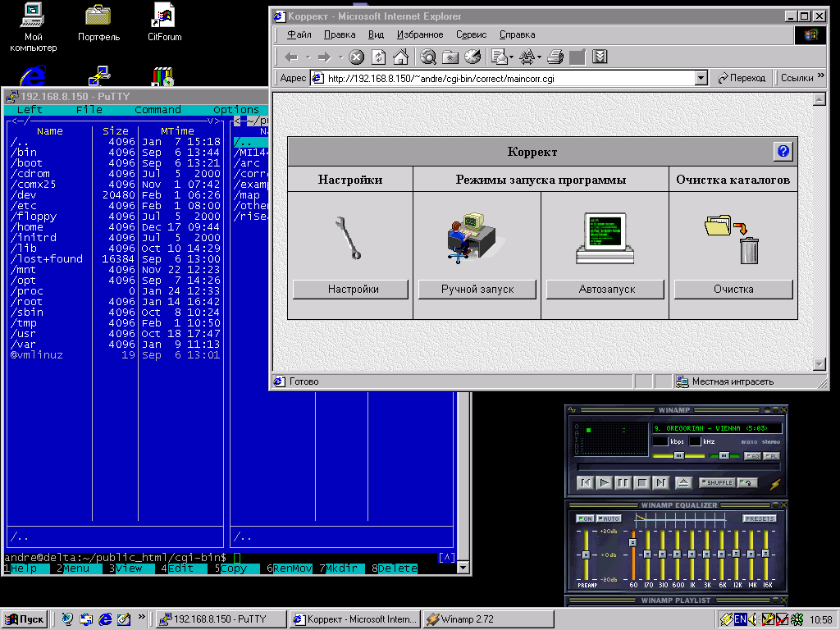Expand the Ссылки links toolbar chevron

[x=820, y=75]
